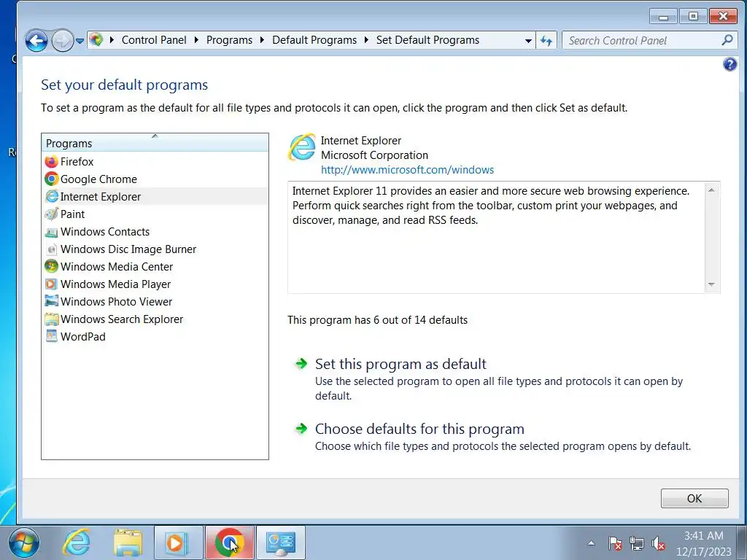Click the Control Panel taskbar button
Viewport: 747px width, 560px height.
pos(281,542)
